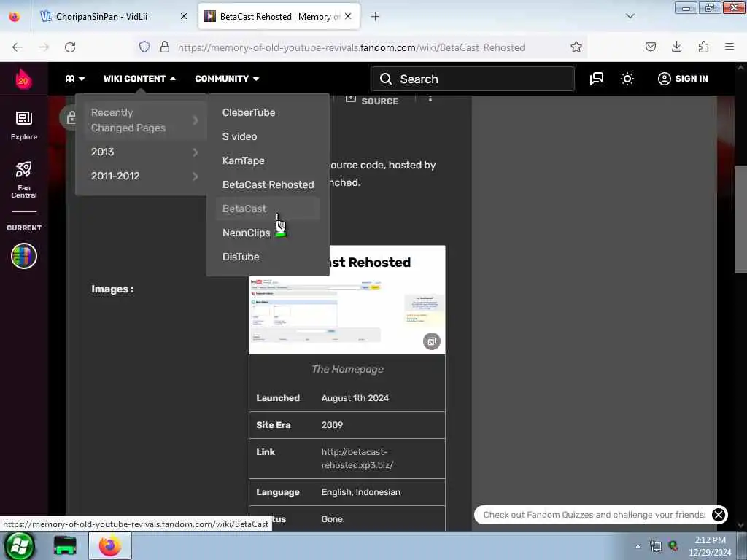This screenshot has width=747, height=560.
Task: Click the browser URL address bar
Action: (352, 47)
